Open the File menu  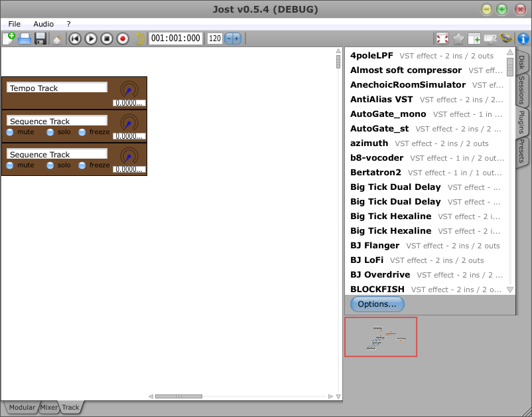click(x=15, y=24)
